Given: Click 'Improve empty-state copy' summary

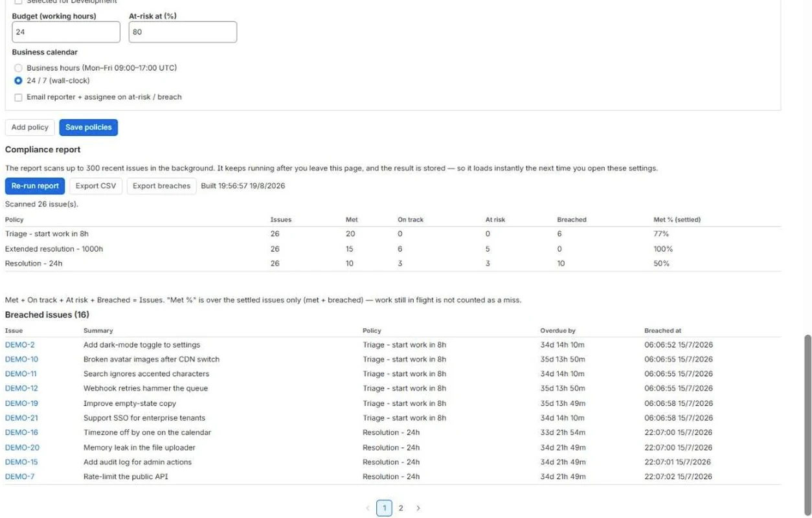Looking at the screenshot, I should (130, 403).
